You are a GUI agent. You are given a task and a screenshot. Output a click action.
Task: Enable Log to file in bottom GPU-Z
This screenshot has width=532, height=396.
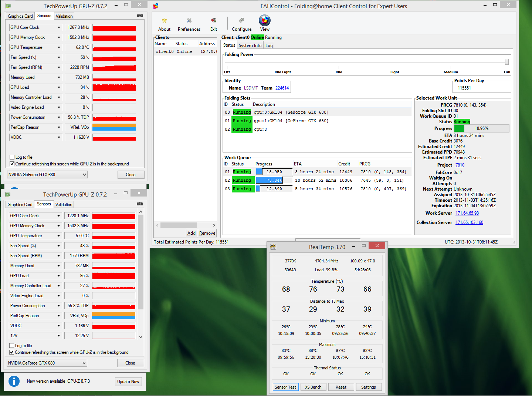coord(12,346)
